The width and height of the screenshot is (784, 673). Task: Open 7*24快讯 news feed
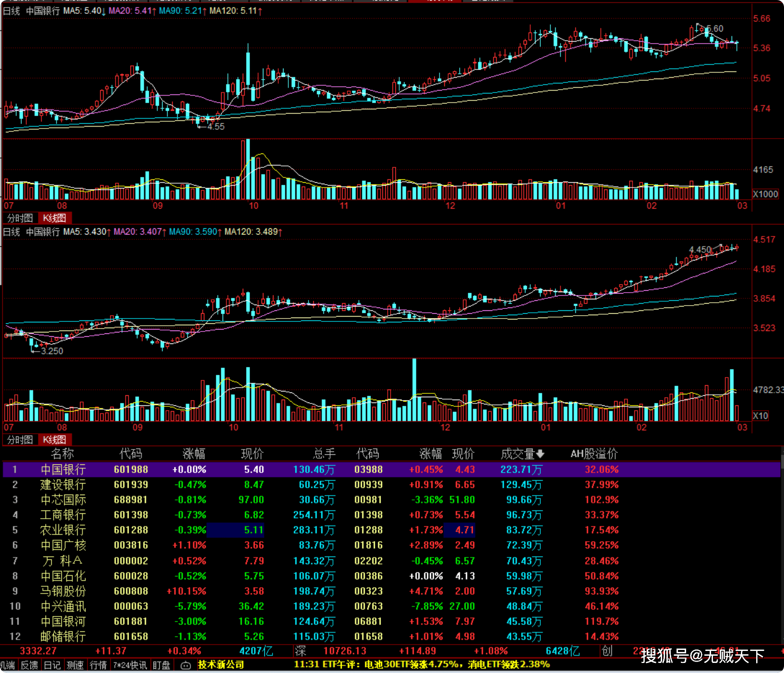coord(130,665)
